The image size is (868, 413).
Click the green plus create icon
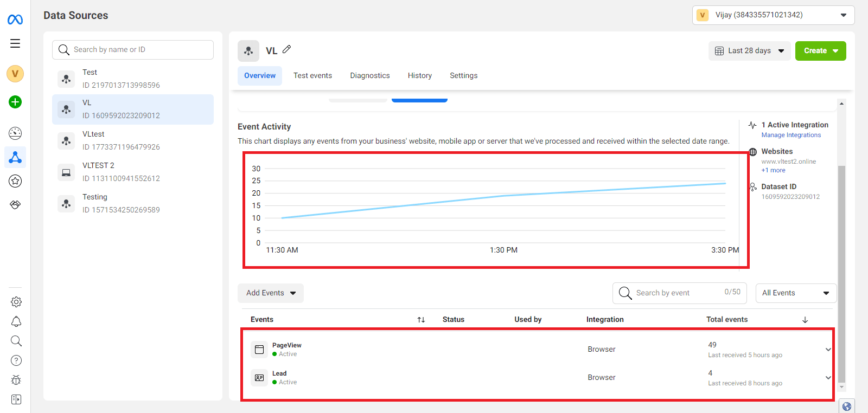(15, 102)
